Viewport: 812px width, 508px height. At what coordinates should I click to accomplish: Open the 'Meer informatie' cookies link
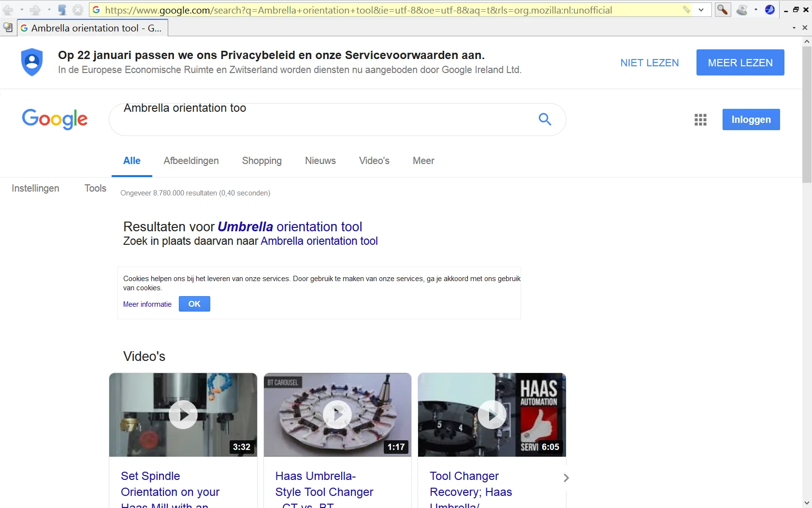[x=147, y=304]
